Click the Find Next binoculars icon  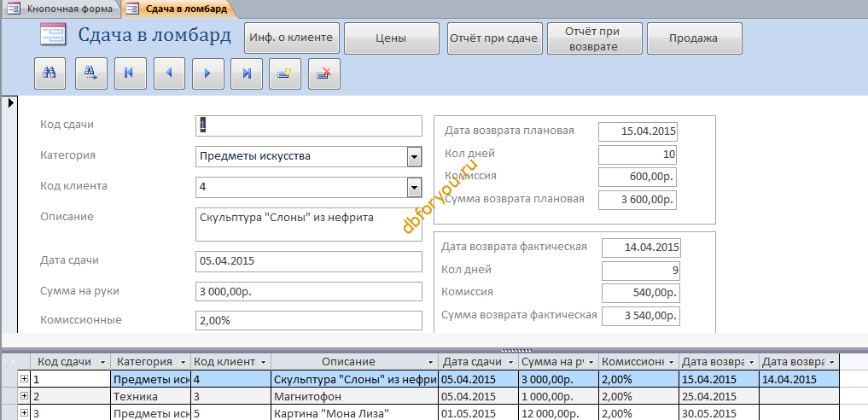(x=90, y=73)
